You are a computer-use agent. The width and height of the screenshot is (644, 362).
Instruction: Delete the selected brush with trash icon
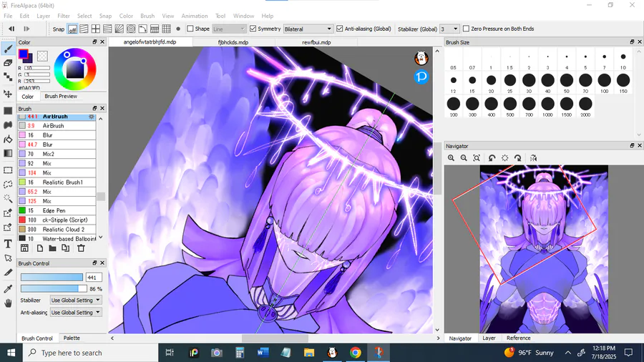[x=81, y=248]
